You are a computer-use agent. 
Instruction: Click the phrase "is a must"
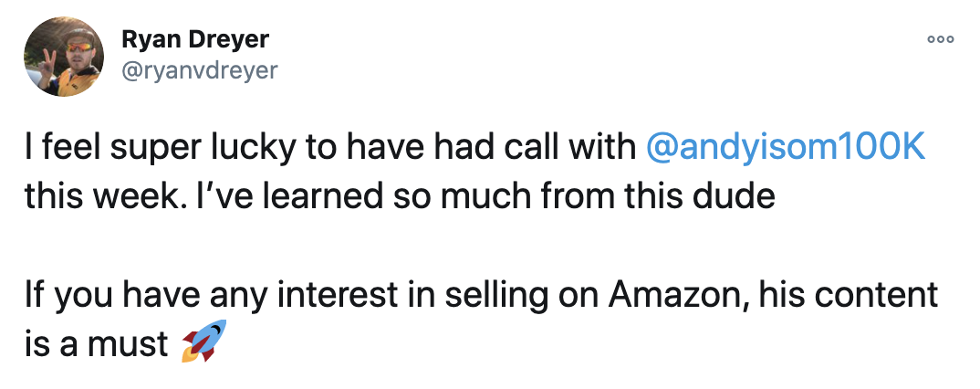[x=97, y=343]
